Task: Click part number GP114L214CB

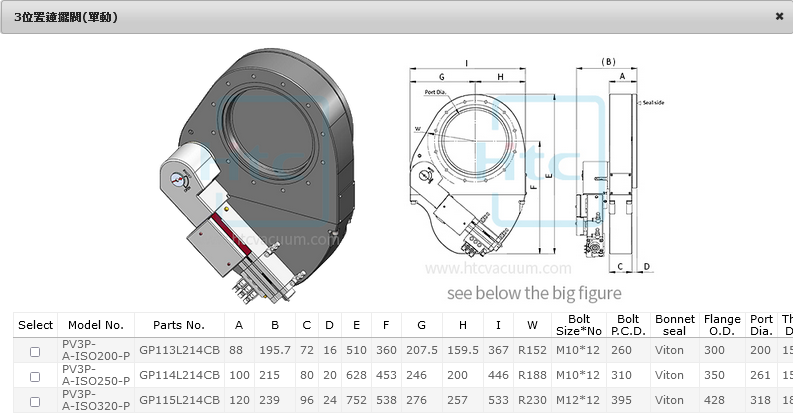Action: [x=179, y=376]
